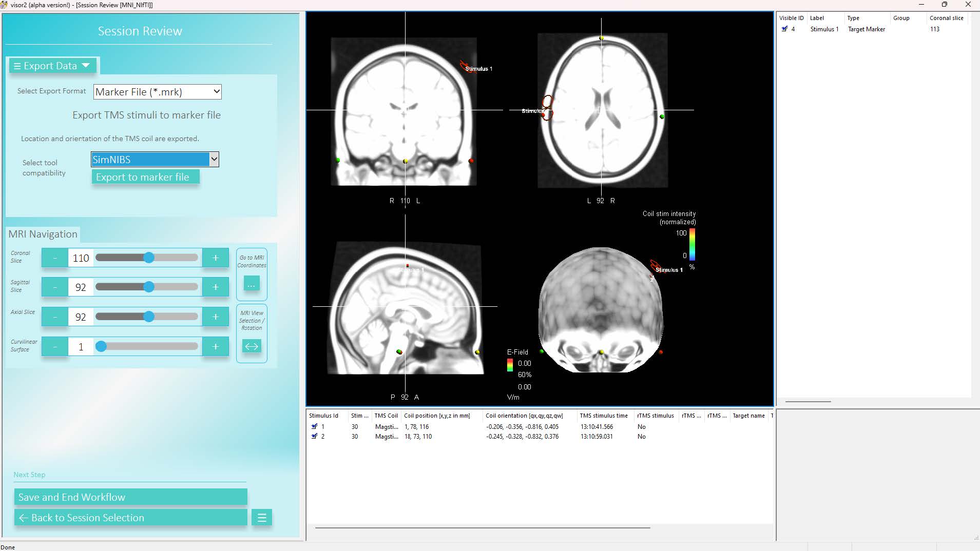Increase Coronal Slice with plus button
Screen dimensions: 980x551
[215, 258]
